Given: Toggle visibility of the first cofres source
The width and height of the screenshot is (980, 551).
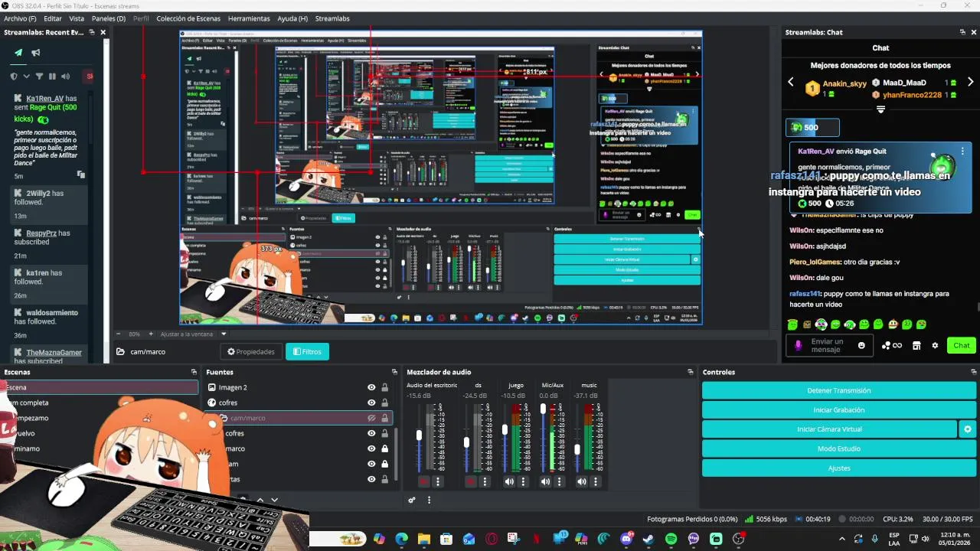Looking at the screenshot, I should (371, 403).
